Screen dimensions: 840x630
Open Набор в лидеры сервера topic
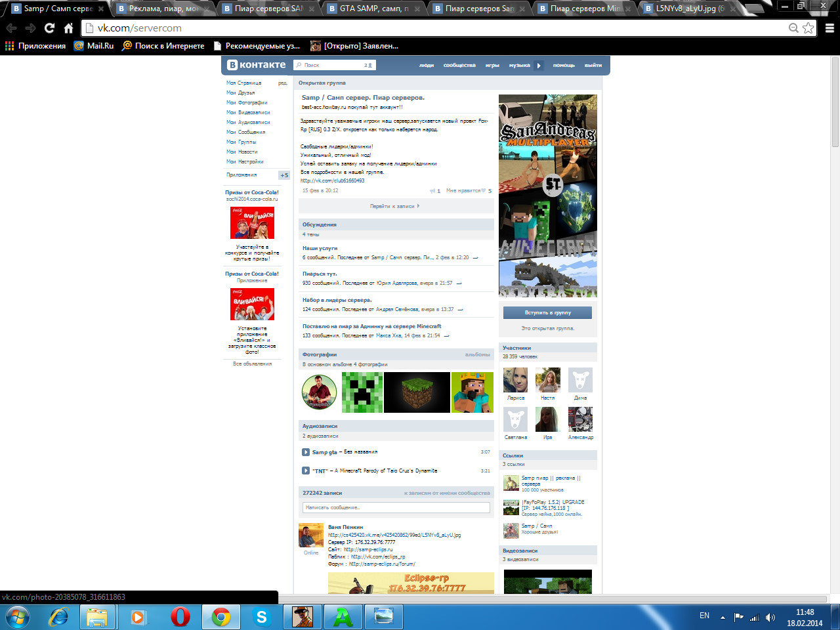(x=337, y=300)
